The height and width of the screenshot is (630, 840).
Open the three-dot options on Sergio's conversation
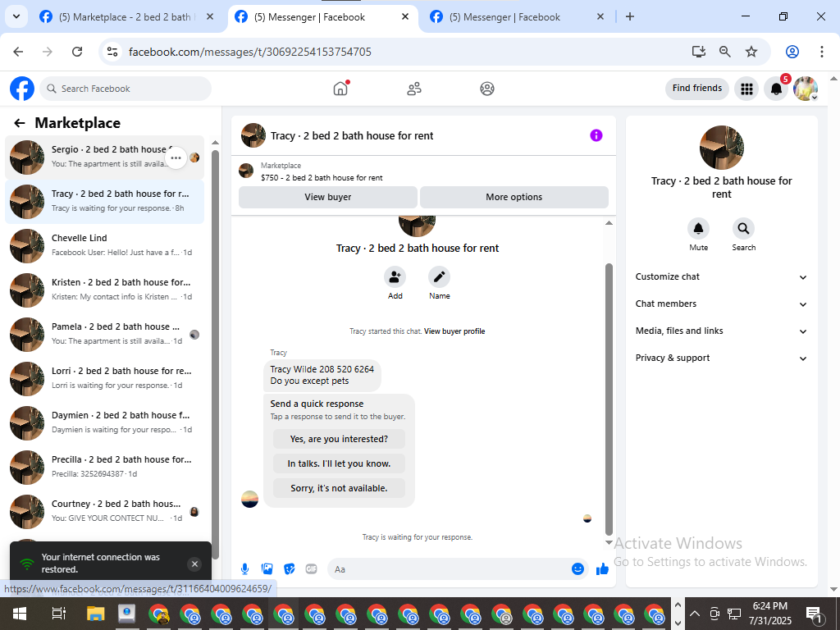176,158
